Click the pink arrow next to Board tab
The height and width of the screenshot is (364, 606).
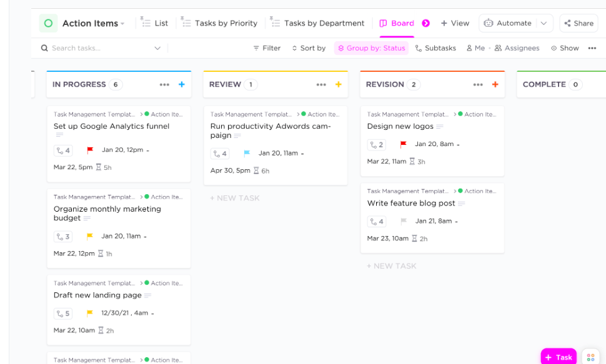click(x=426, y=23)
